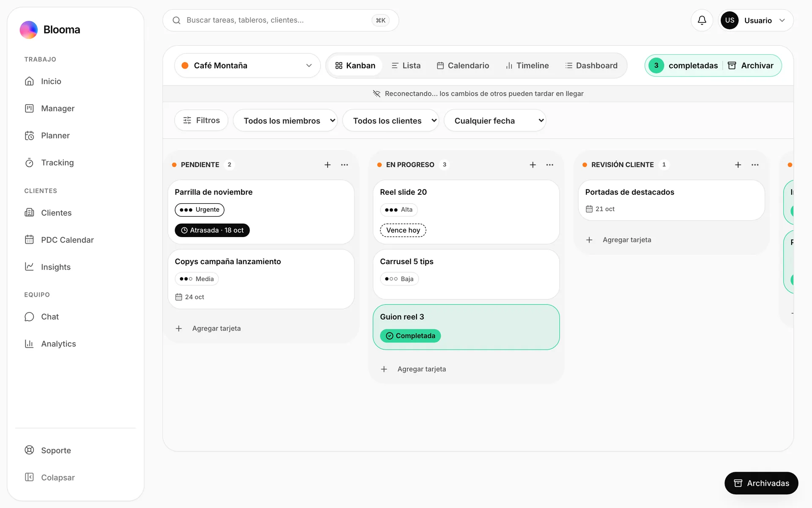Switch to Calendario view
The width and height of the screenshot is (812, 508).
[463, 66]
